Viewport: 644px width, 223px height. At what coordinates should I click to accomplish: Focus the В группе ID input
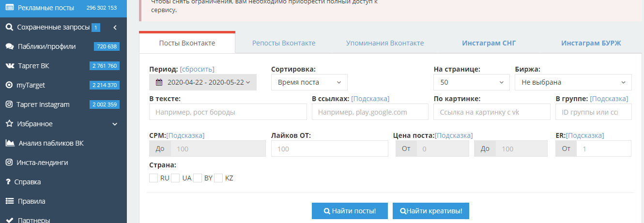coord(594,112)
